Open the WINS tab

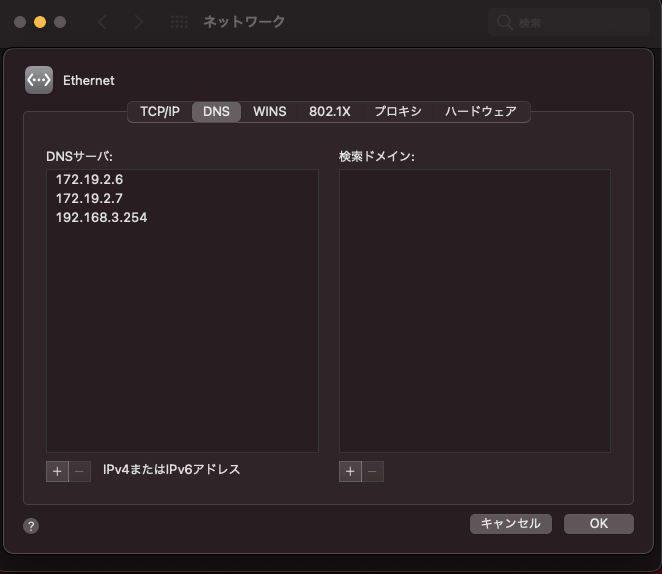click(x=269, y=111)
